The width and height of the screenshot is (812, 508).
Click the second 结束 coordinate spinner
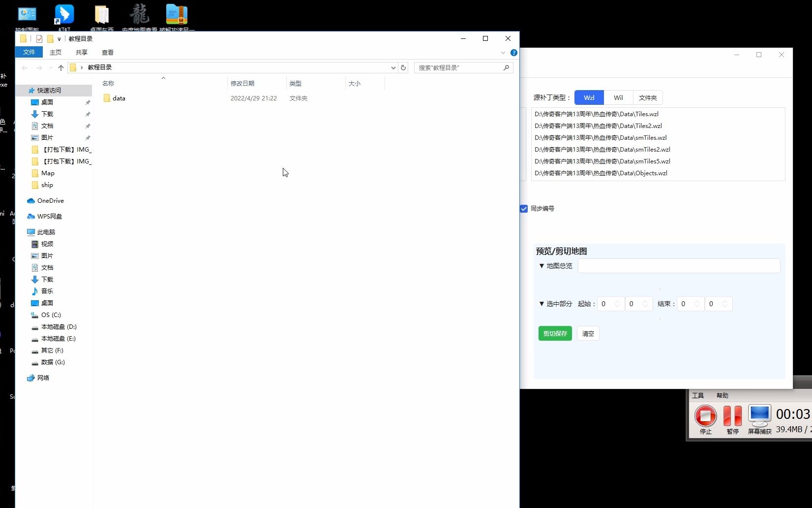719,304
